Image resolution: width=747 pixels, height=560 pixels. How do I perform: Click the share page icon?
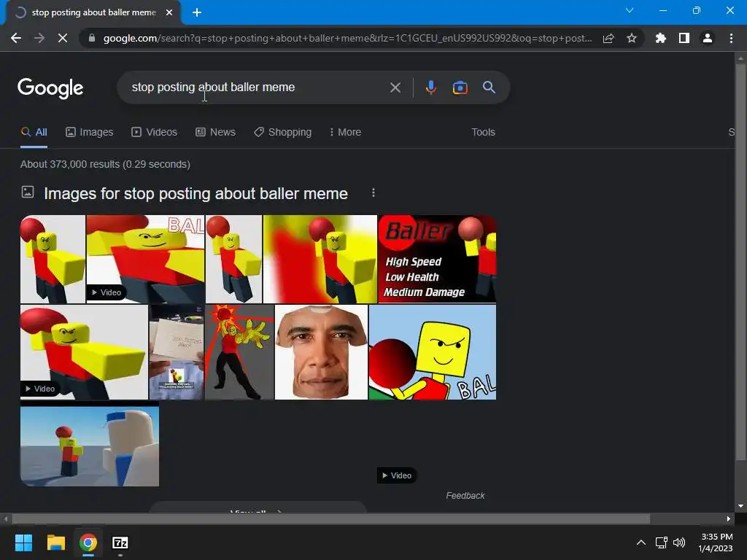[x=608, y=38]
